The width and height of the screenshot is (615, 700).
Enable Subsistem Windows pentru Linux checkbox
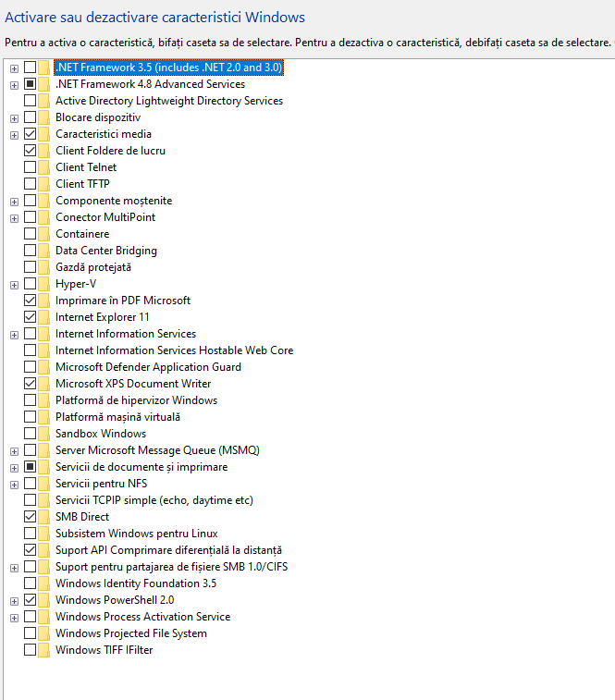tap(30, 533)
